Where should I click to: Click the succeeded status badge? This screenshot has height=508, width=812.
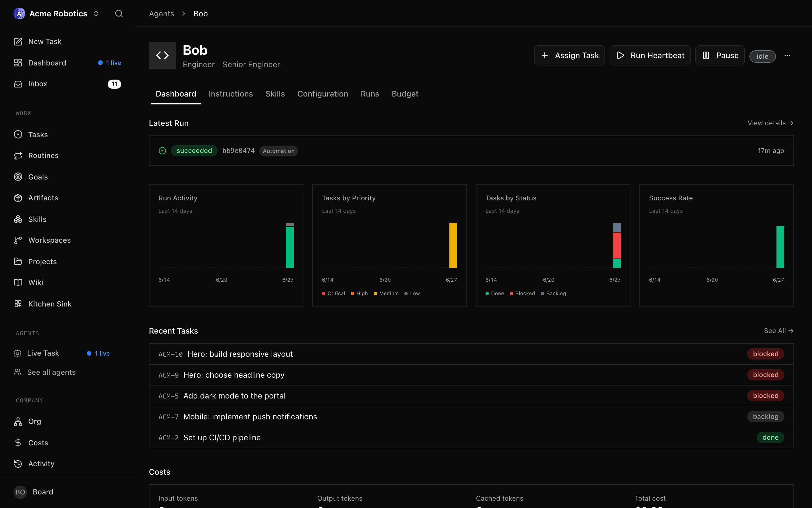click(x=194, y=150)
